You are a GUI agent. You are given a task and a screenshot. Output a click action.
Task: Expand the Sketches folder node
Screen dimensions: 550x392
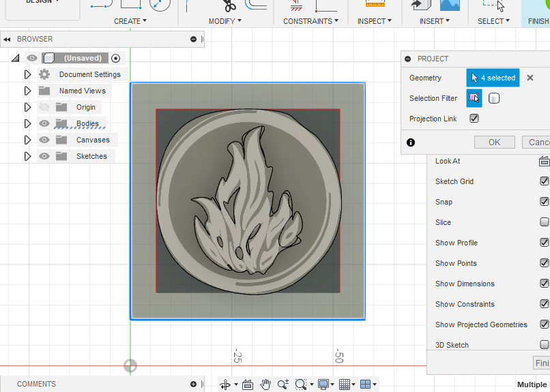27,156
